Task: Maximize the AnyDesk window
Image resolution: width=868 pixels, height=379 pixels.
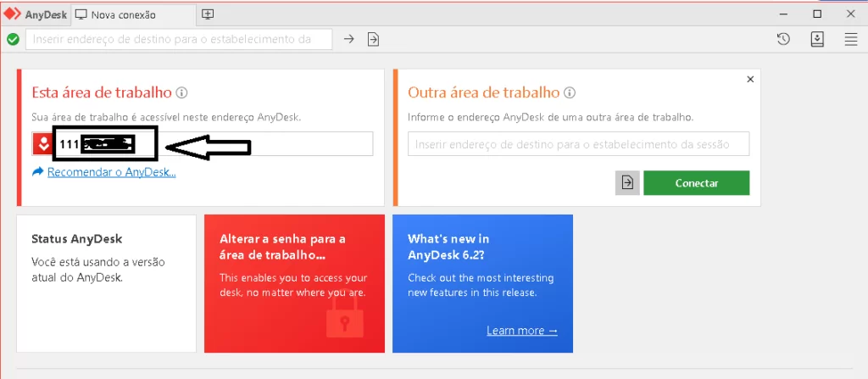Action: pyautogui.click(x=817, y=14)
